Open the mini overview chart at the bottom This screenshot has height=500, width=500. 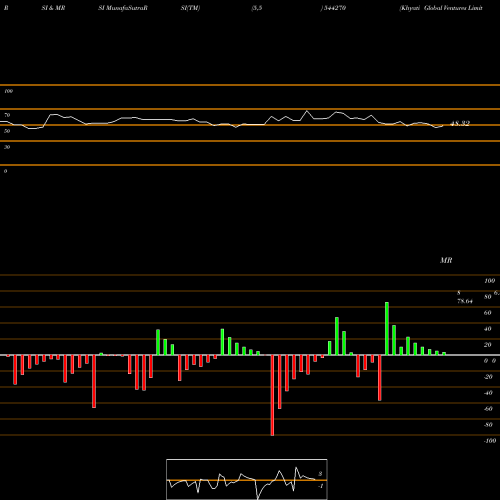247,479
